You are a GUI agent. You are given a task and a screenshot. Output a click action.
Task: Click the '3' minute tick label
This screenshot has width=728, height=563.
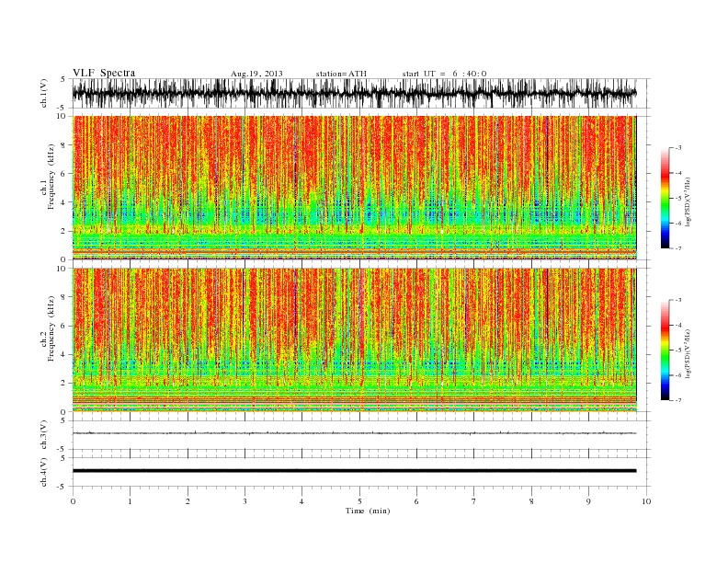[245, 501]
